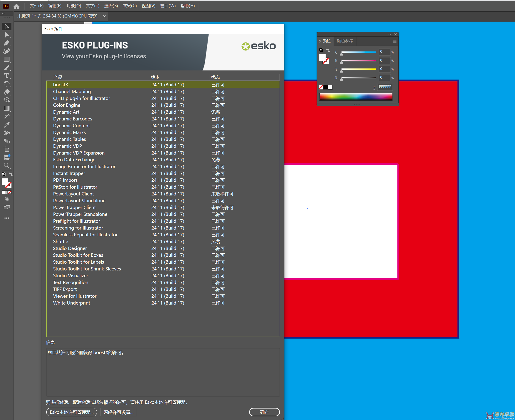This screenshot has width=515, height=420.
Task: Go to Illustrator Home screen
Action: [x=16, y=6]
